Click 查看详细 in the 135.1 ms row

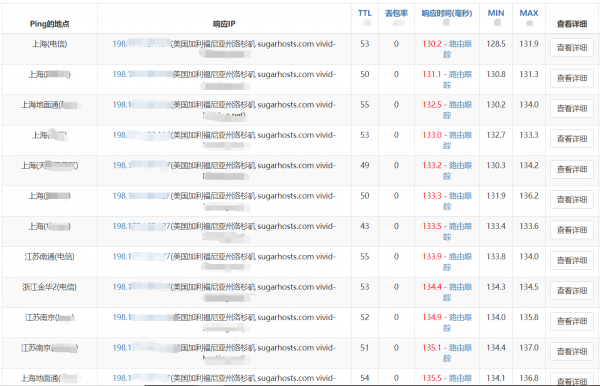tap(572, 352)
